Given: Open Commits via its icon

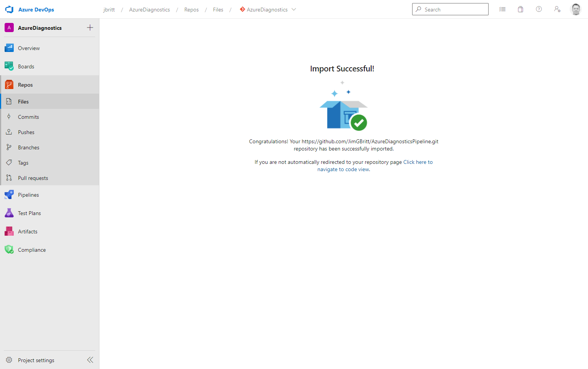Looking at the screenshot, I should (9, 117).
